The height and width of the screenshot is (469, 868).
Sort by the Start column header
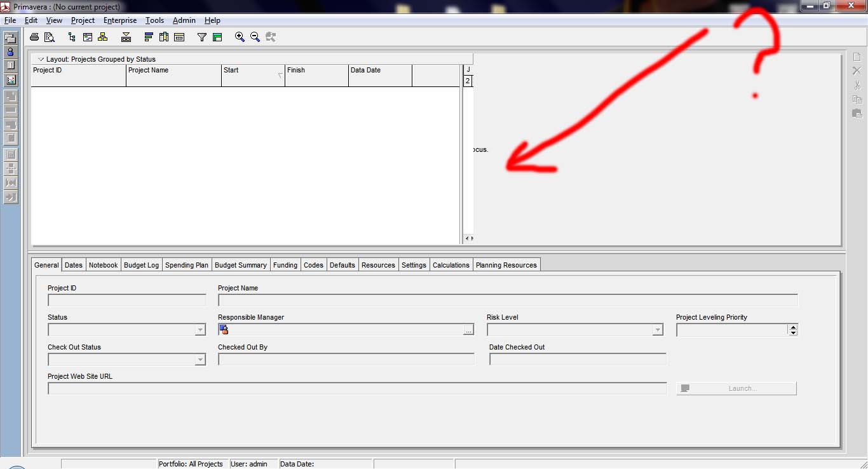tap(253, 75)
